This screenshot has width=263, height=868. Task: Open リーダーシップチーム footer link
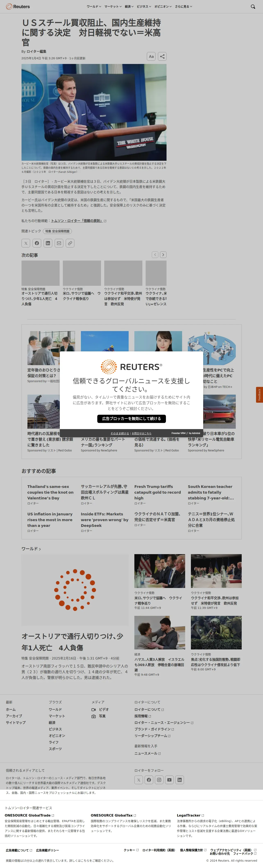tap(153, 736)
